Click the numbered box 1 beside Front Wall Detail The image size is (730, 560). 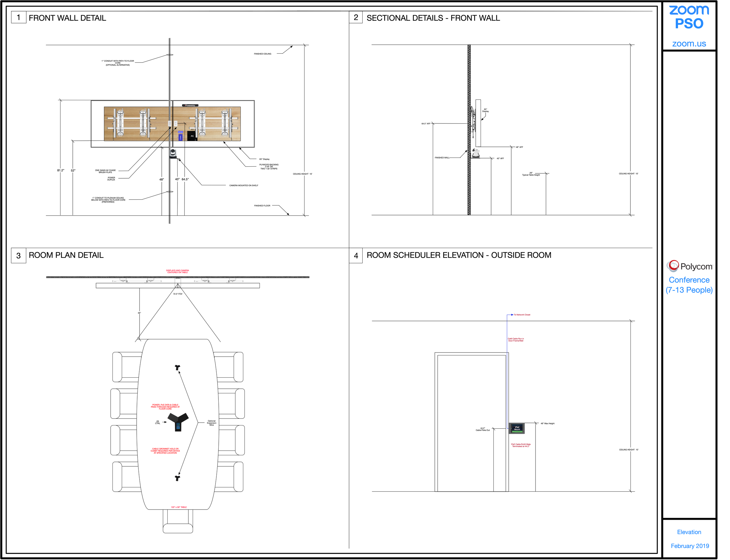[x=19, y=17]
